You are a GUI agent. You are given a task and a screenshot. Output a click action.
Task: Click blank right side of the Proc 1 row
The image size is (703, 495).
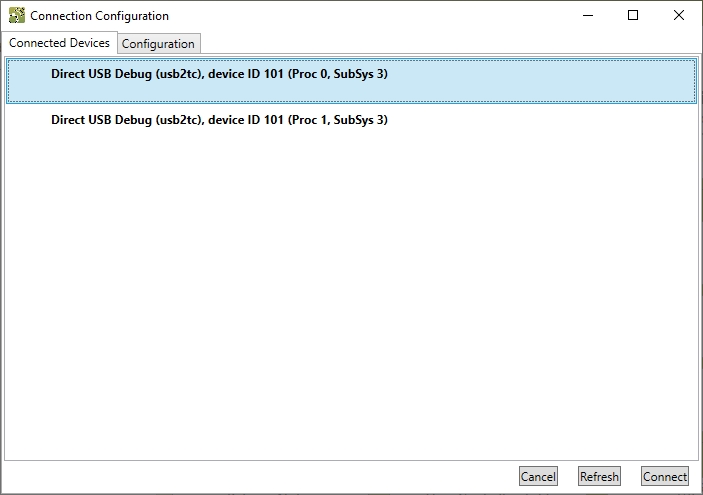tap(550, 120)
